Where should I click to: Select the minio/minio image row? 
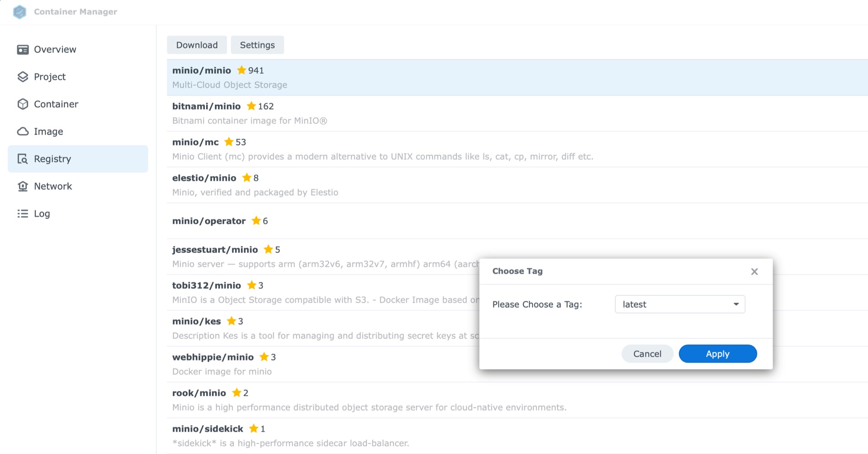(x=517, y=77)
